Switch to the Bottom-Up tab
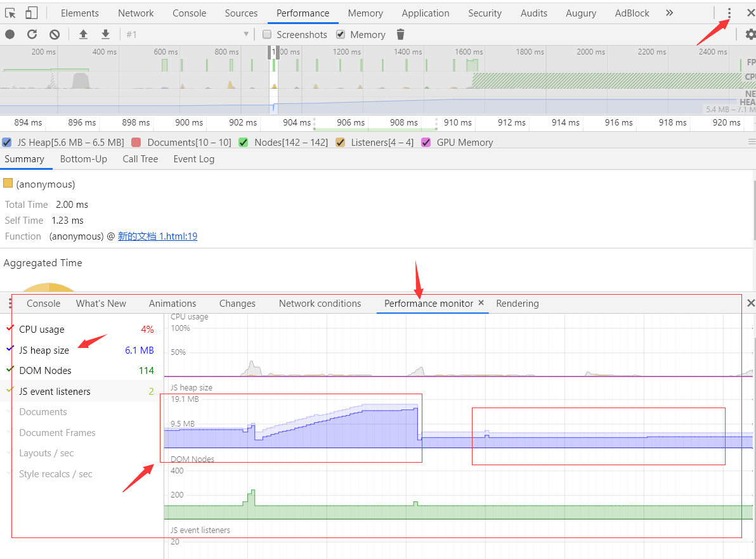The image size is (756, 559). click(84, 159)
